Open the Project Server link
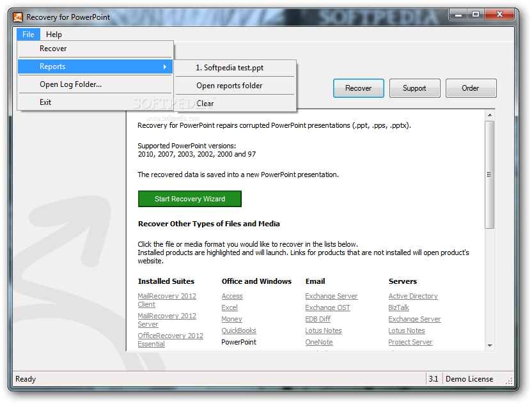Screen dimensions: 532x404 pyautogui.click(x=411, y=342)
